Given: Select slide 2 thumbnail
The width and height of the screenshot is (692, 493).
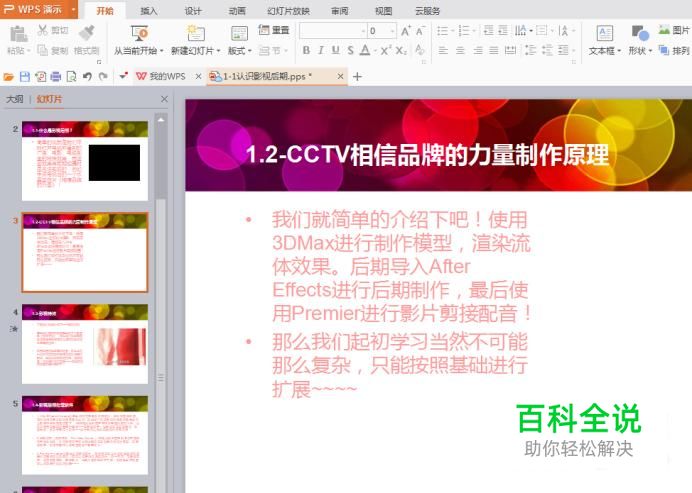Looking at the screenshot, I should [85, 161].
